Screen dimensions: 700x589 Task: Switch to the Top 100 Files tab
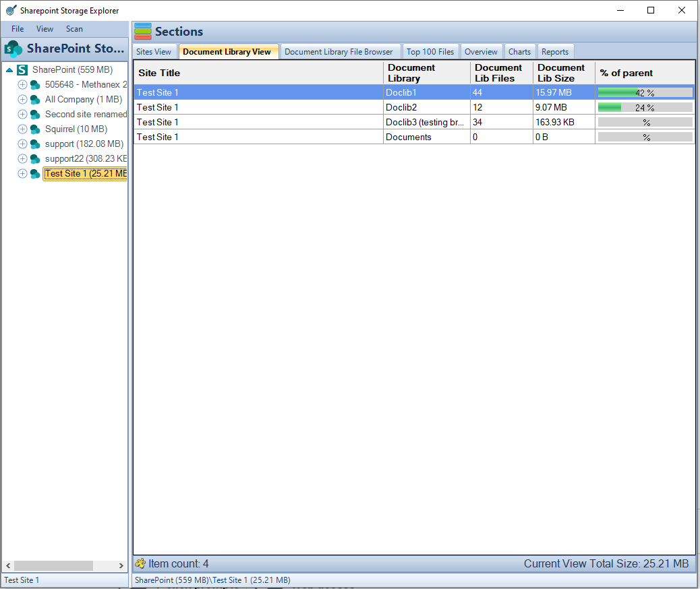click(x=430, y=52)
